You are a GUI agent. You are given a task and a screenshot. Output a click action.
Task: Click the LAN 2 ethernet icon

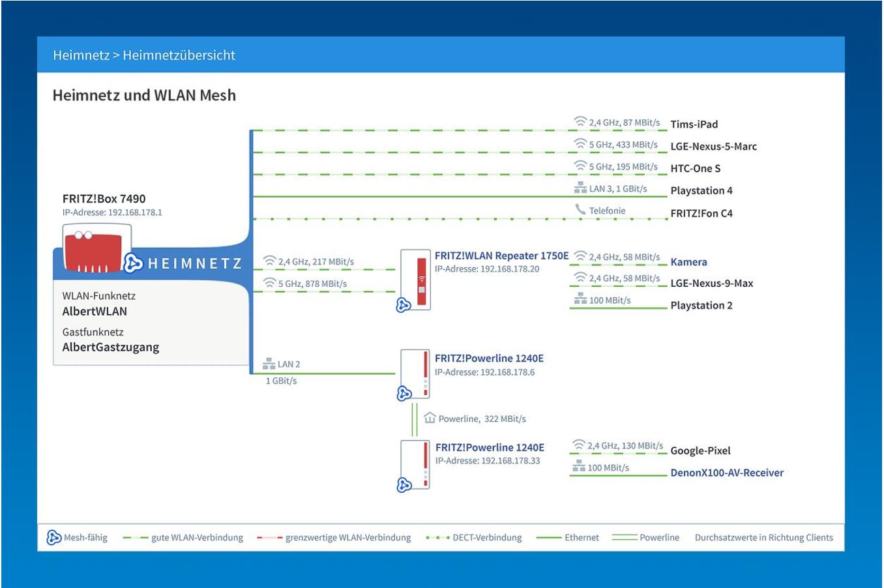(269, 364)
